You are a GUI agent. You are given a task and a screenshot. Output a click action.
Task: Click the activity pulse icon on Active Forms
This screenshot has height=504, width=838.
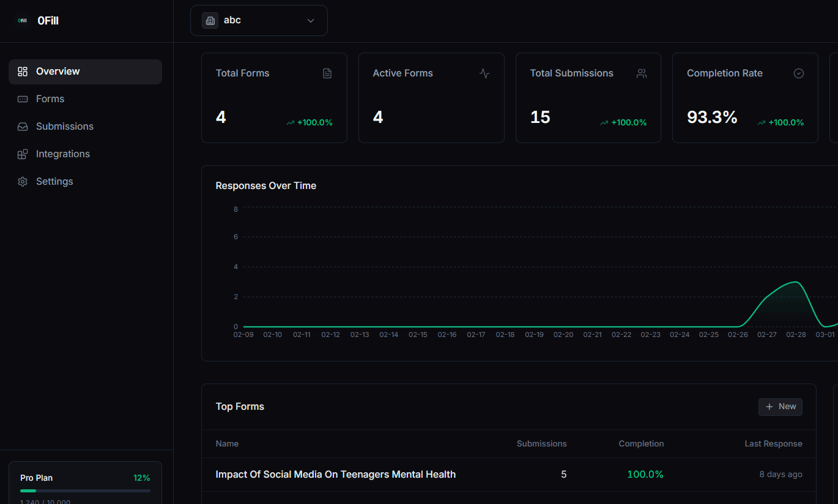tap(484, 73)
